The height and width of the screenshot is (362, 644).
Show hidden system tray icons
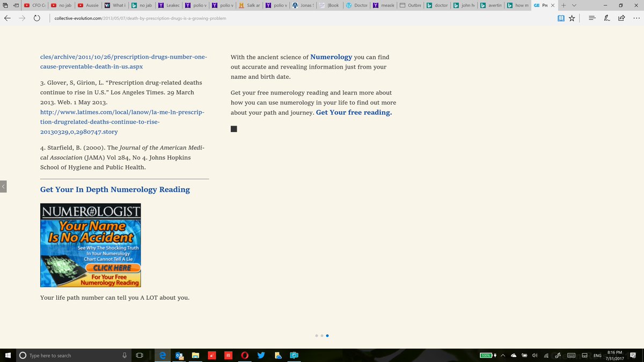coord(504,355)
